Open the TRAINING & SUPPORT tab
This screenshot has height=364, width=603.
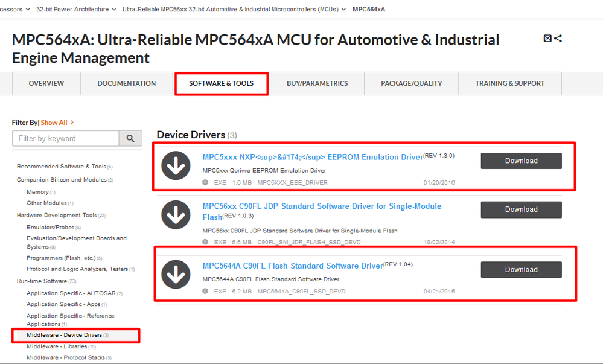tap(510, 83)
